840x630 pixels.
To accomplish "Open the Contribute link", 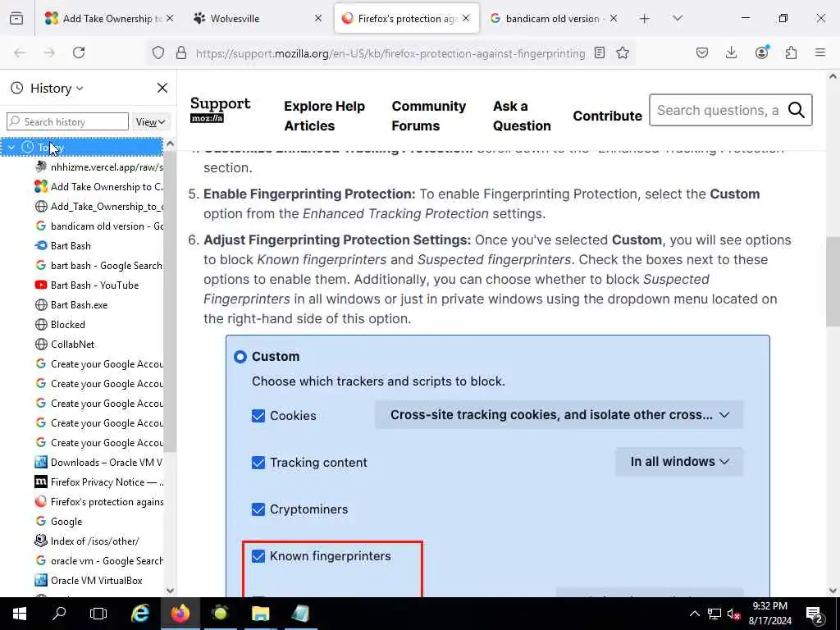I will 607,116.
